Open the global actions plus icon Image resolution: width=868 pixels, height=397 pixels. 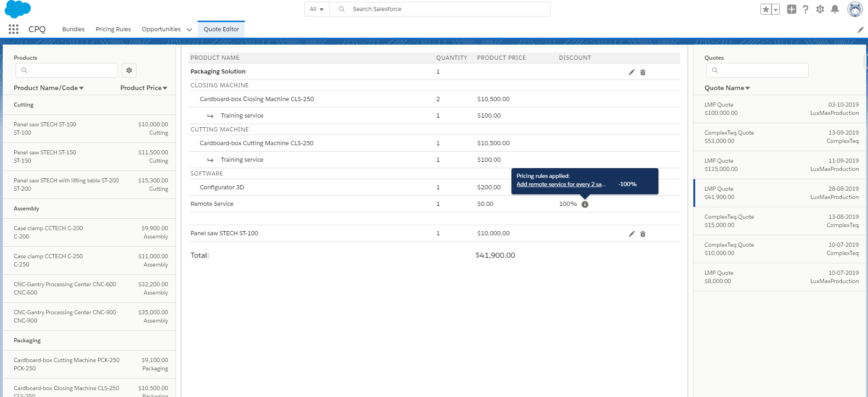(791, 9)
